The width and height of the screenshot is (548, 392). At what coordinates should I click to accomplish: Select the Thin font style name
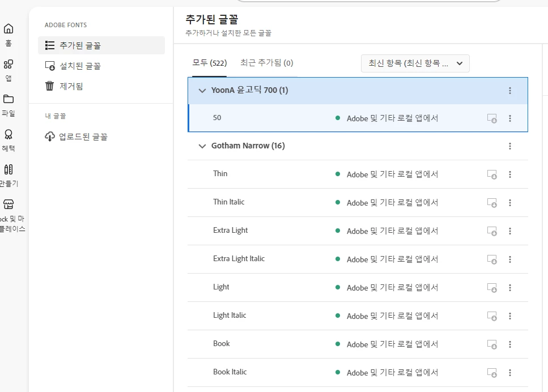point(220,174)
